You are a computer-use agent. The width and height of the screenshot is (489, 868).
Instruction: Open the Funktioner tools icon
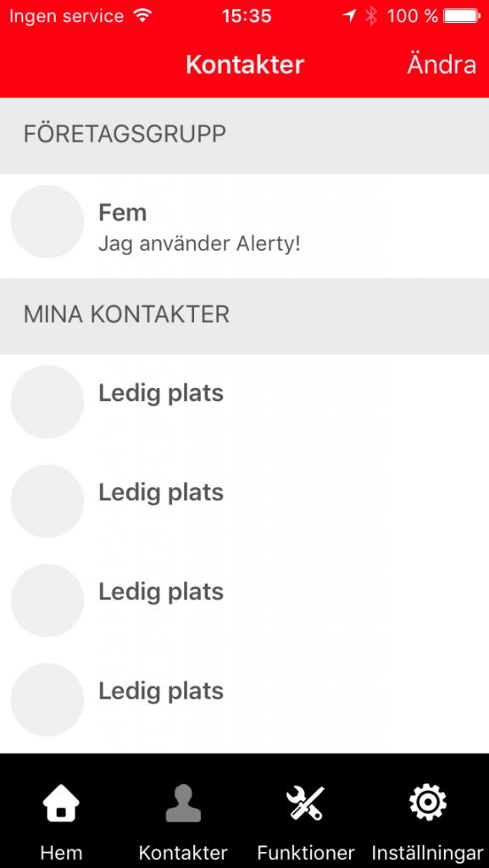point(305,804)
